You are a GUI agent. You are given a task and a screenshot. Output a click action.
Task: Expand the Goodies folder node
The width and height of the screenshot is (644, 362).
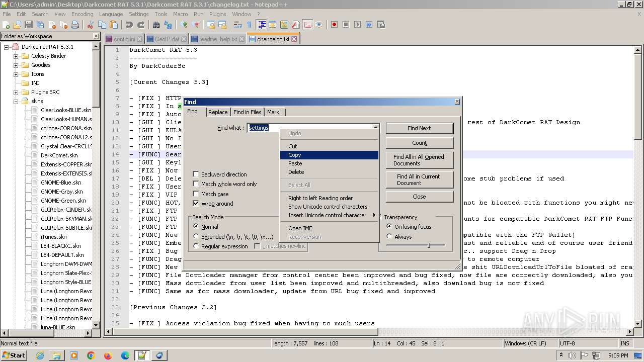pos(16,65)
